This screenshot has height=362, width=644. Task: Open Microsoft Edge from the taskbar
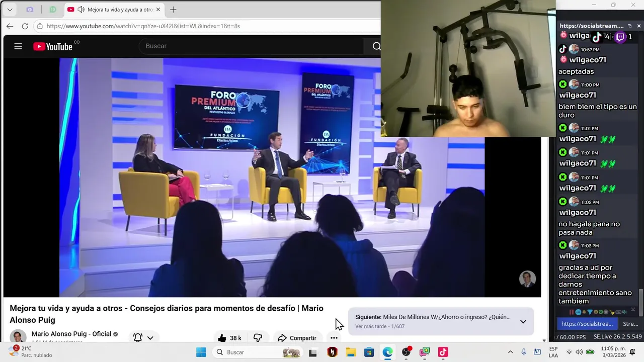coord(387,352)
